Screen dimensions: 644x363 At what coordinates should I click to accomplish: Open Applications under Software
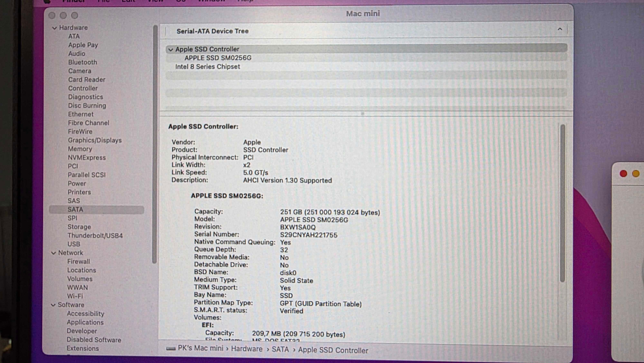click(85, 322)
